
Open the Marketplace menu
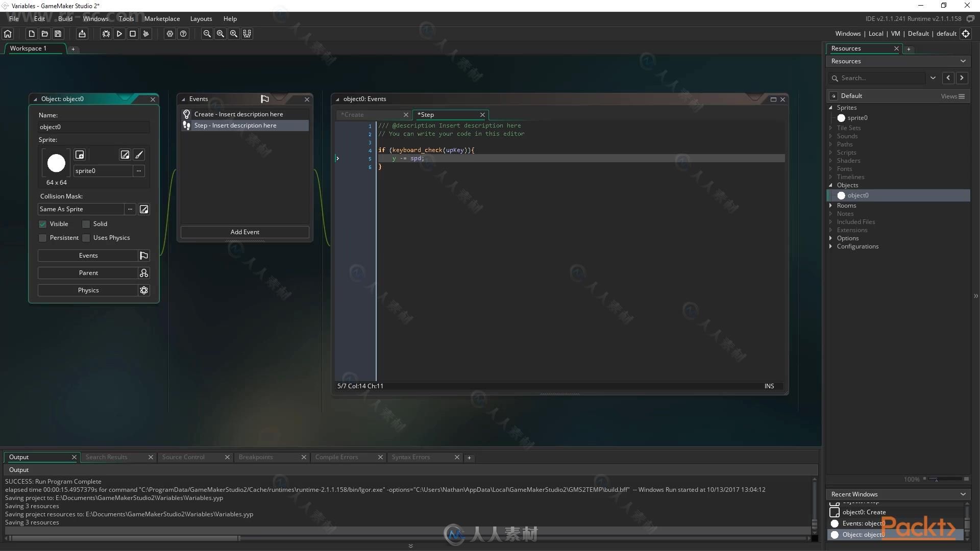point(162,19)
